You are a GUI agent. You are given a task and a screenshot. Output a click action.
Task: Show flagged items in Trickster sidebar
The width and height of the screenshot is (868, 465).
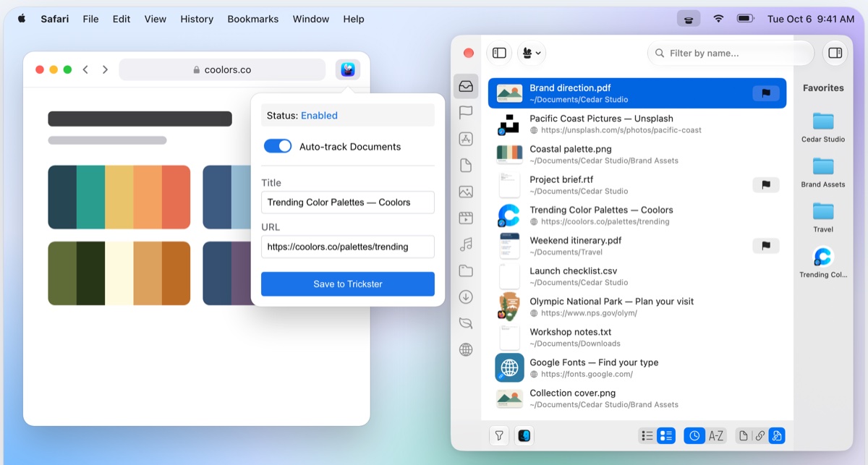[x=466, y=112]
